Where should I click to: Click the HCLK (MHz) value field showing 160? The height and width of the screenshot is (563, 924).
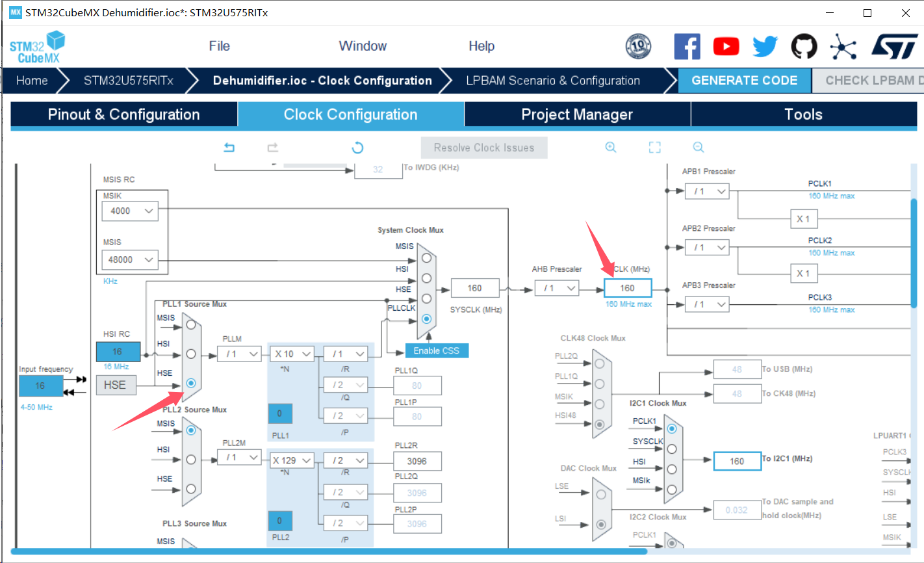[x=628, y=288]
